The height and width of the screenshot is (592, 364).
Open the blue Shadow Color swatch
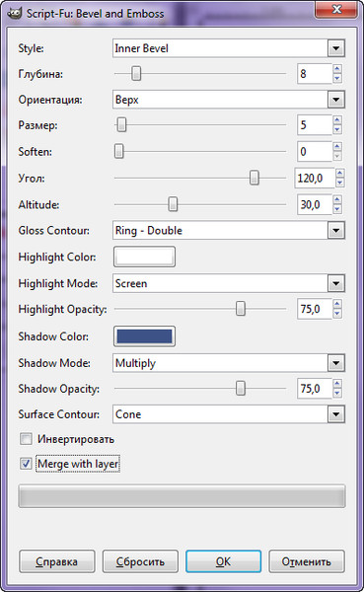(144, 336)
